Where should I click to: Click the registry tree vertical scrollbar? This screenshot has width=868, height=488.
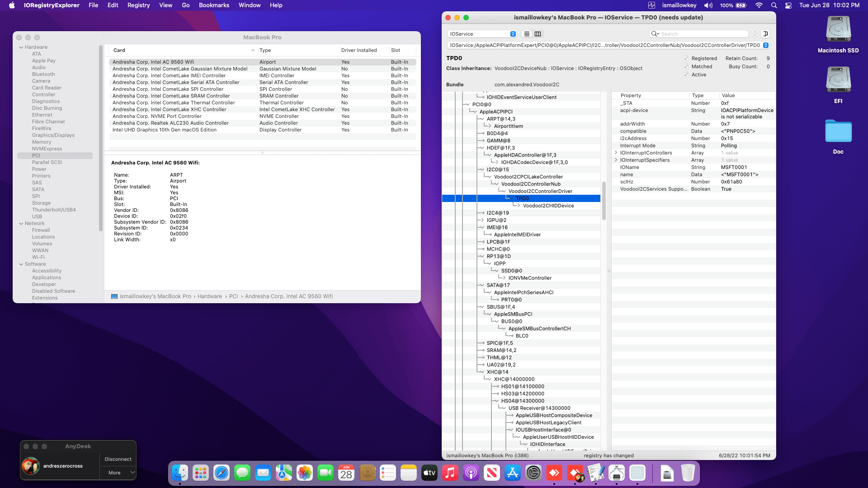(x=604, y=201)
